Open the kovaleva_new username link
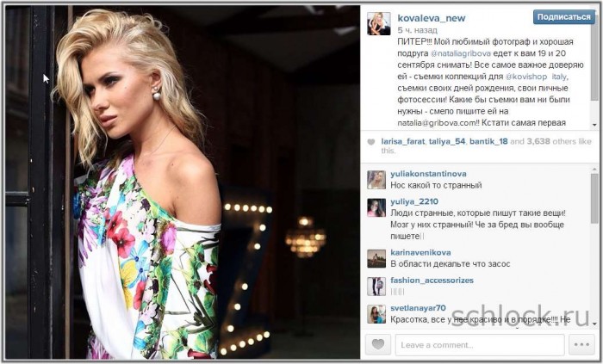Viewport: 603px width, 364px height. click(x=432, y=18)
